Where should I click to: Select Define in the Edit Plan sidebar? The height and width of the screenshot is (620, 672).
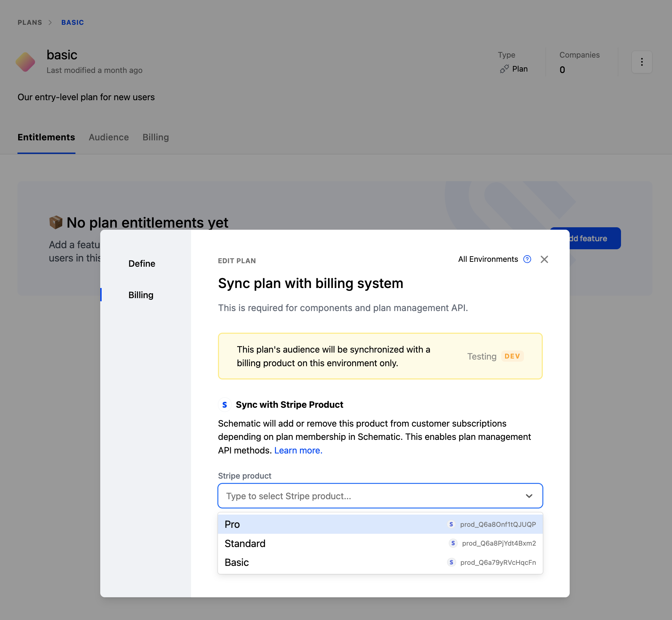[x=141, y=263]
